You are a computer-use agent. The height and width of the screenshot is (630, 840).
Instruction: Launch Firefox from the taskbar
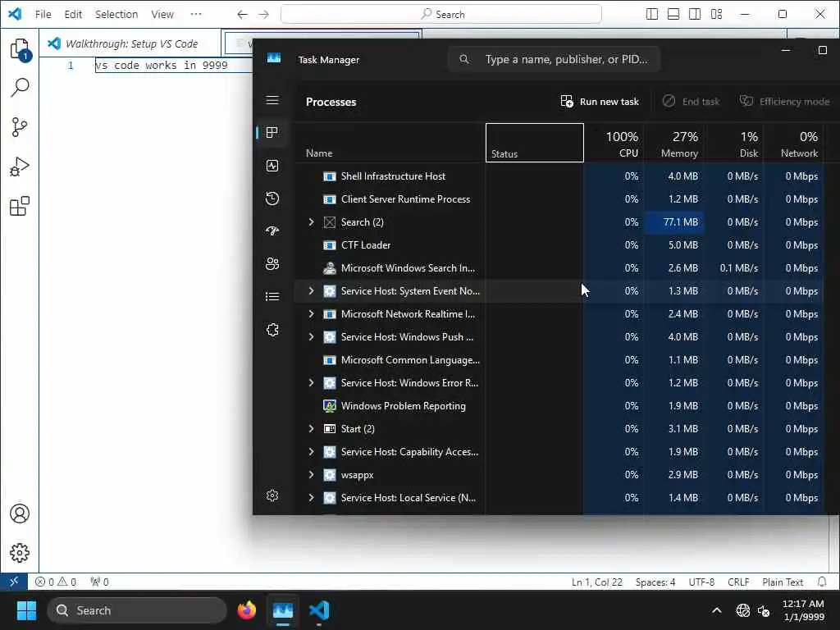(x=246, y=610)
